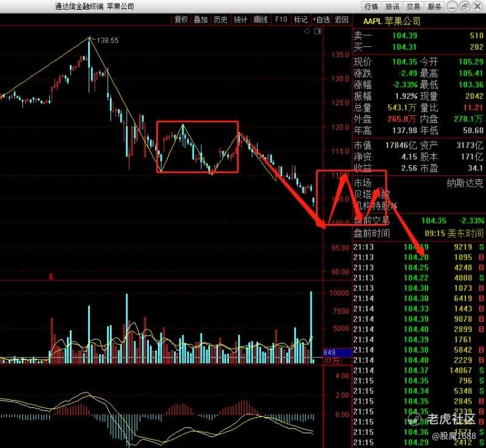Click the red S marker below the chart
The image size is (486, 448).
click(x=50, y=277)
